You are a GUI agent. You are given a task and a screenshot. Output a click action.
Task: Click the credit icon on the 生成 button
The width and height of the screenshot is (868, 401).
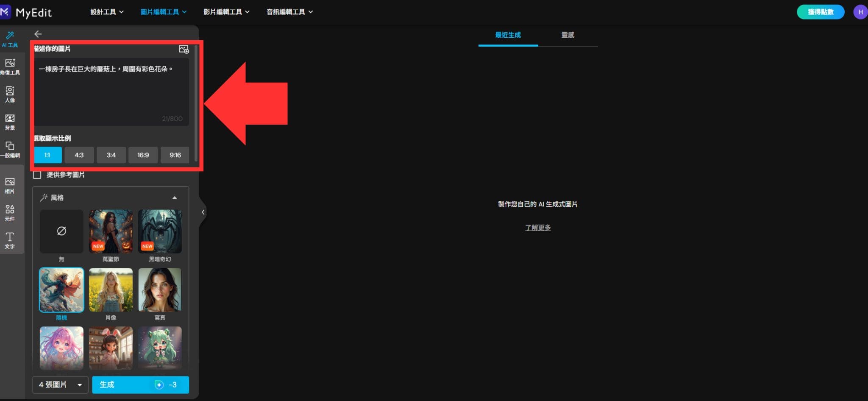[159, 385]
